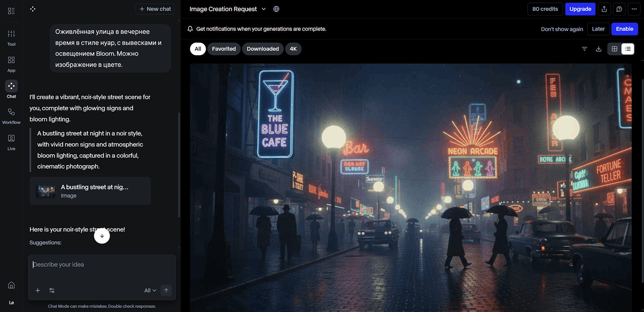Open the Workflow section in sidebar
Viewport: 644px width, 312px height.
(x=11, y=116)
